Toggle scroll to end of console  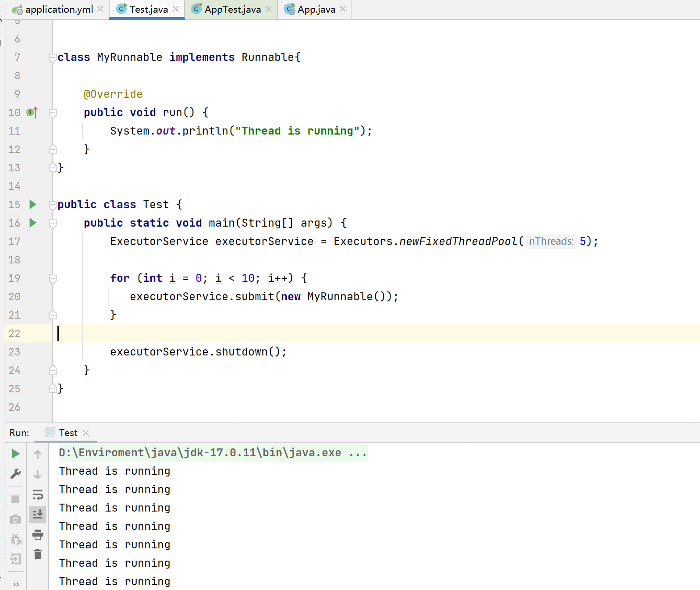coord(38,514)
